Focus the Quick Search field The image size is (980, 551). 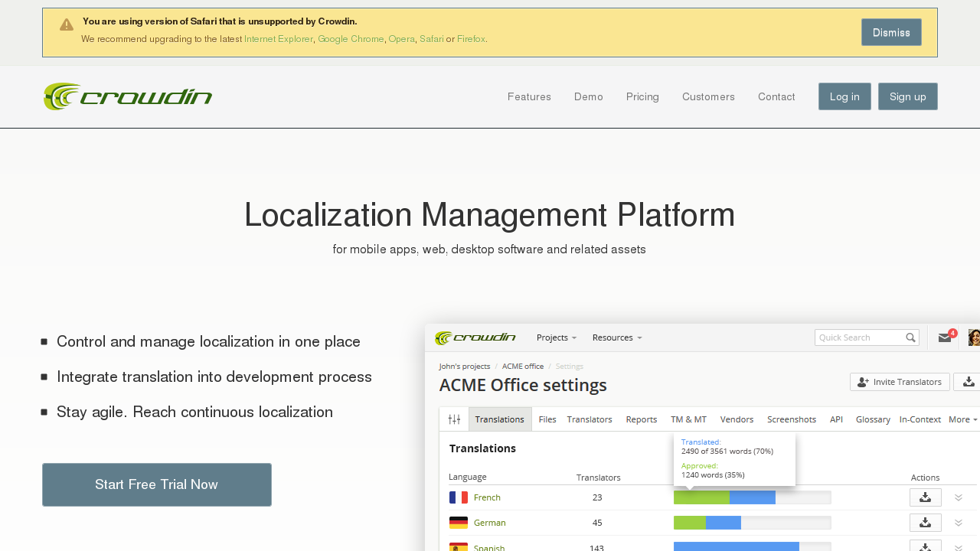click(x=867, y=337)
